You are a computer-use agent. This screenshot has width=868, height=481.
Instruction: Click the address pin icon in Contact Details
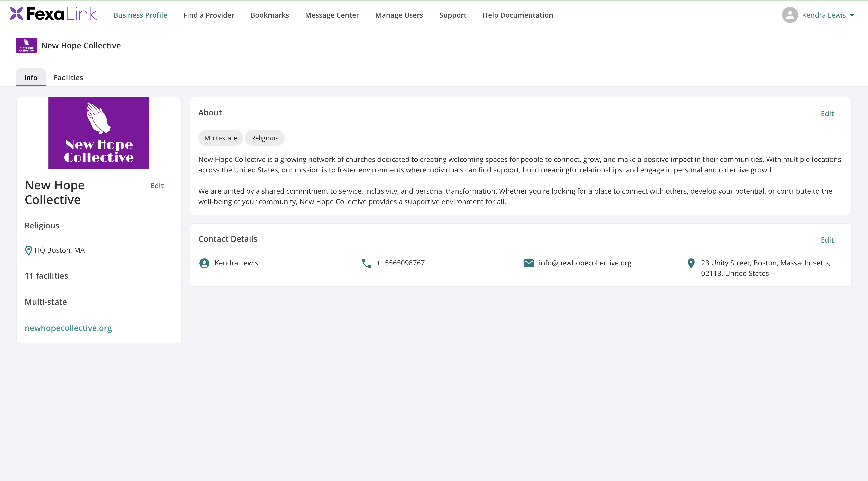[691, 263]
